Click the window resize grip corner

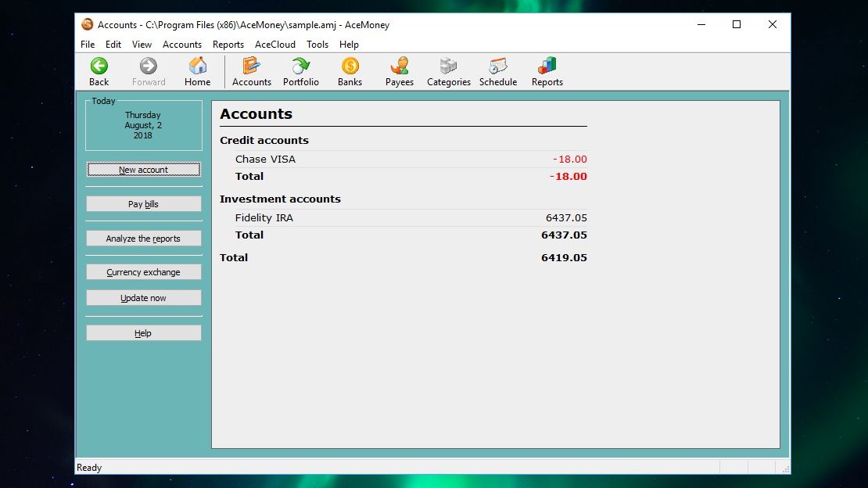click(785, 468)
